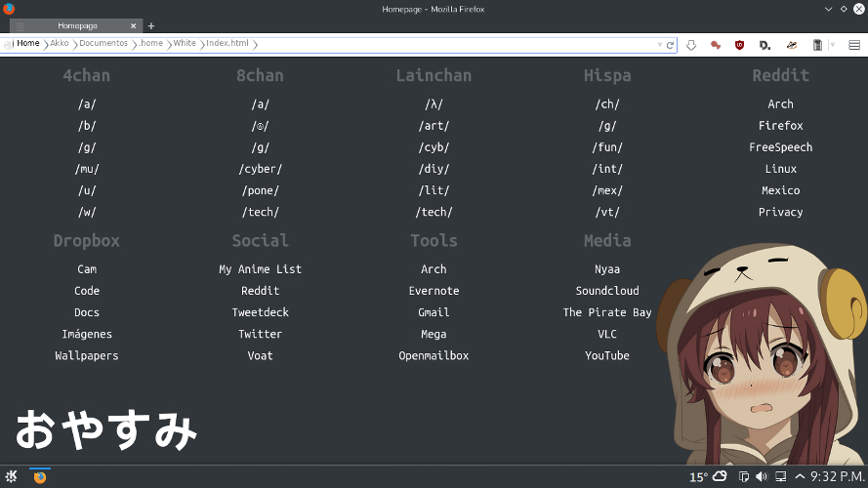Click the .home breadcrumb segment

[x=150, y=43]
